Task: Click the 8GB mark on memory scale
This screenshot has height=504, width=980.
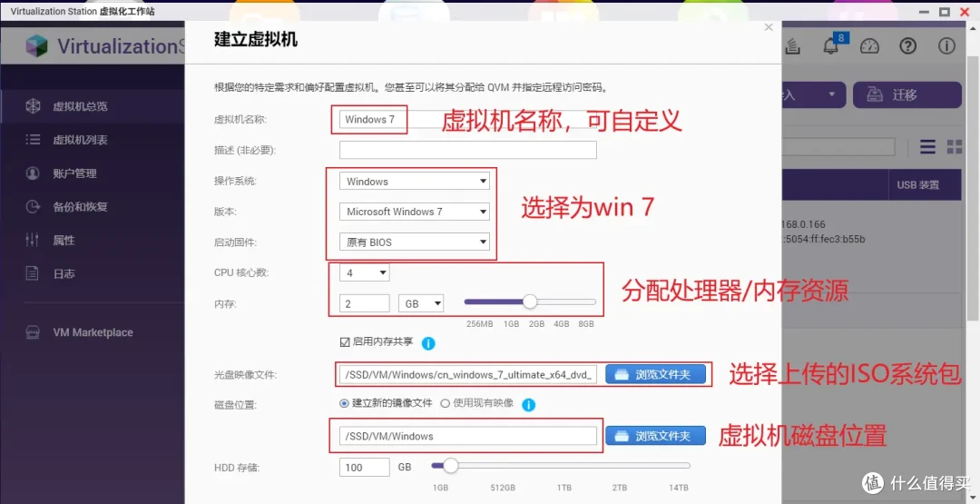Action: tap(585, 324)
